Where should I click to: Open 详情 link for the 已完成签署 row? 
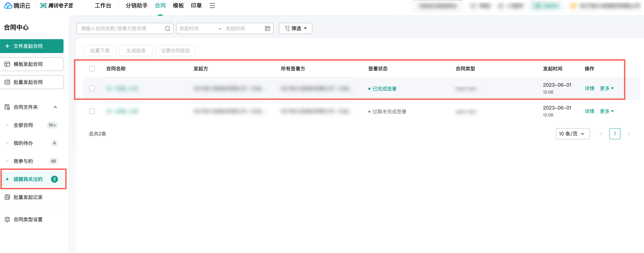(x=589, y=88)
